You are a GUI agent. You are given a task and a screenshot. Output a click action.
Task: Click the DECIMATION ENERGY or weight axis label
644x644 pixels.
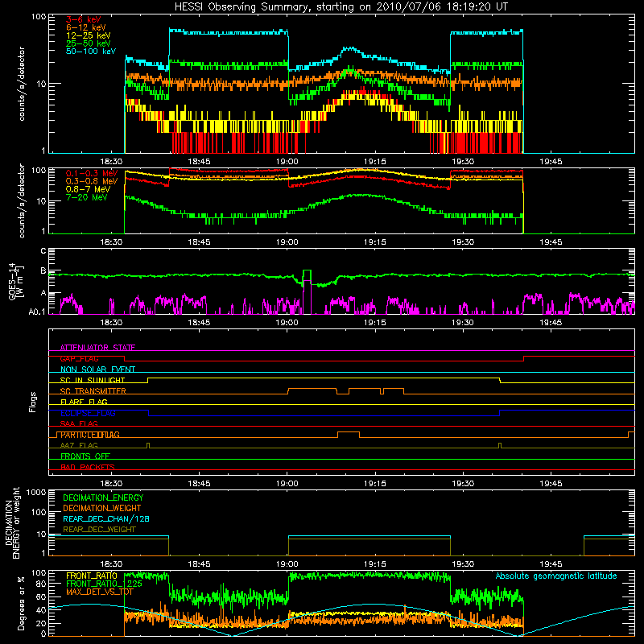tap(12, 522)
